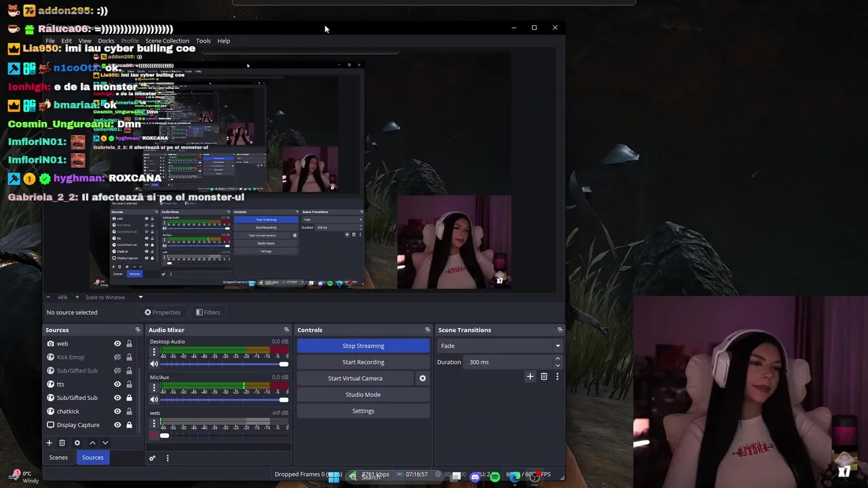The width and height of the screenshot is (868, 488).
Task: Hide the chatkick source
Action: [117, 411]
